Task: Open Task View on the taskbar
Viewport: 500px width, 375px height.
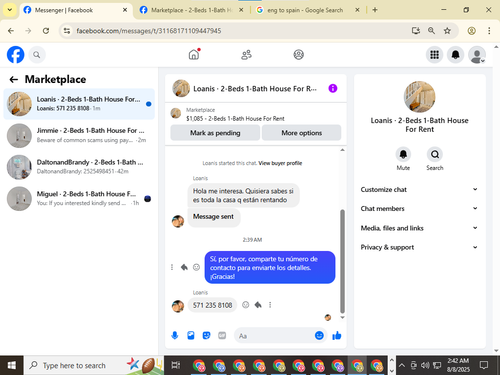Action: coord(176,365)
